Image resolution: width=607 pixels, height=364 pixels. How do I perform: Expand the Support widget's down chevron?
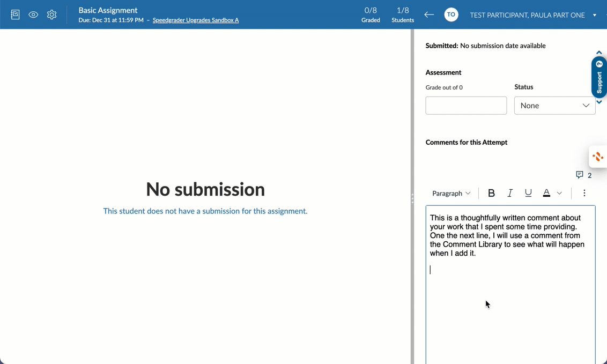[598, 101]
